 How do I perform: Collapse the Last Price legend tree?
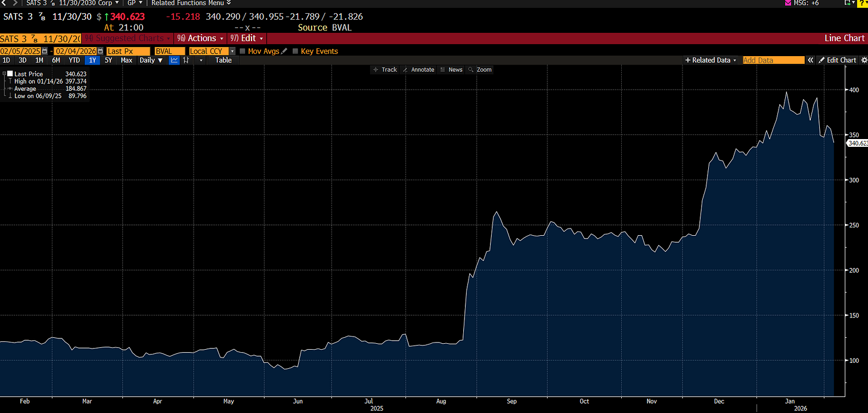(4, 74)
